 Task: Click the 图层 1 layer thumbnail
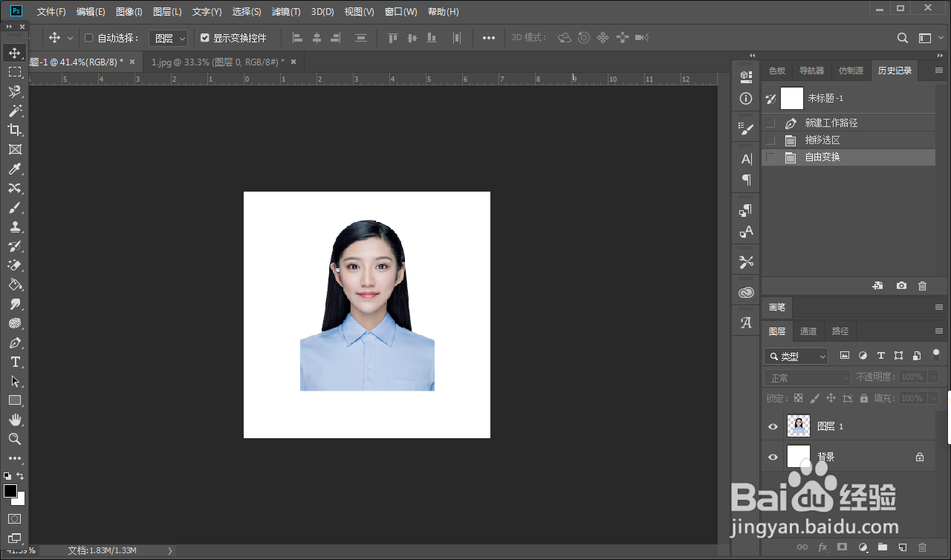click(x=799, y=426)
